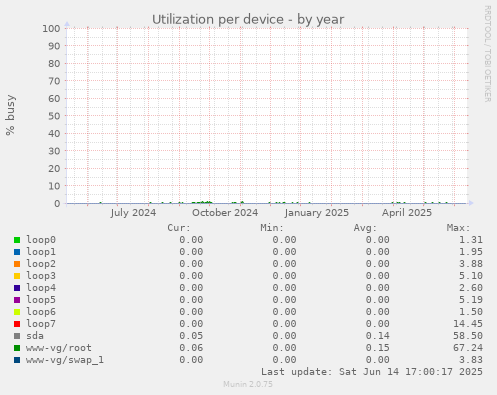Click the www-vg/swap_1 navy swatch

point(17,360)
